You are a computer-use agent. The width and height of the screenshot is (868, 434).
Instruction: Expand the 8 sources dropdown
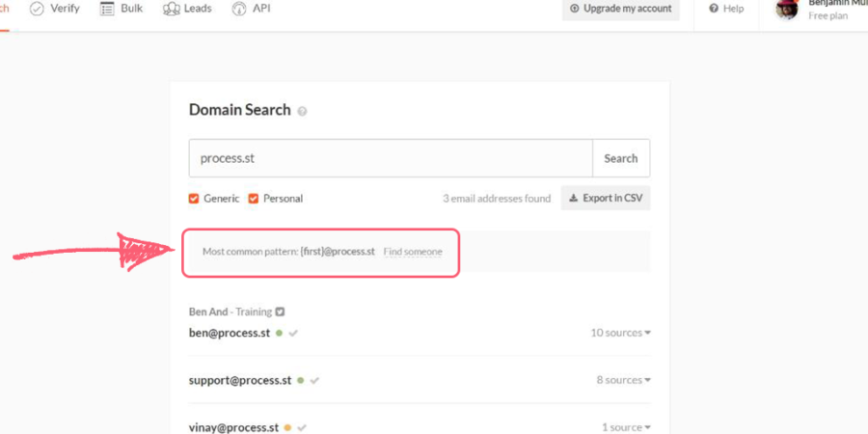point(623,380)
